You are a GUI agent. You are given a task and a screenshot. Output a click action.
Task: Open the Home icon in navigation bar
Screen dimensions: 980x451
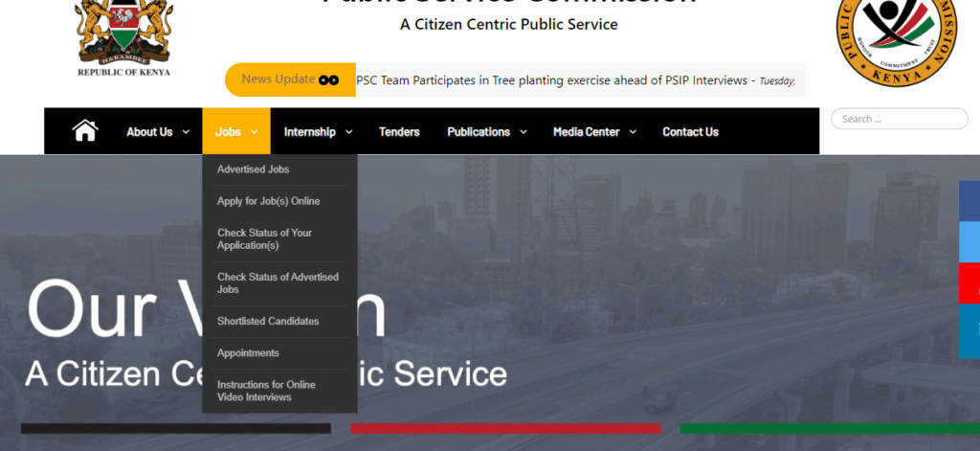[x=85, y=131]
